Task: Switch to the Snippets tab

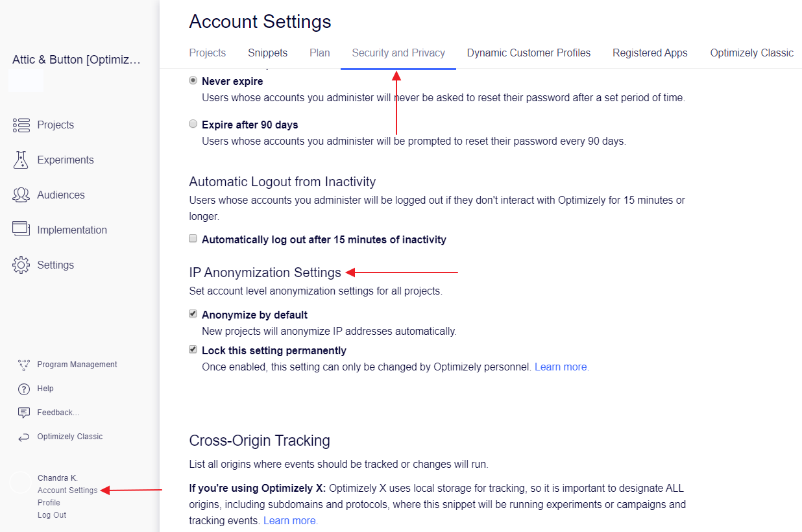Action: tap(267, 53)
